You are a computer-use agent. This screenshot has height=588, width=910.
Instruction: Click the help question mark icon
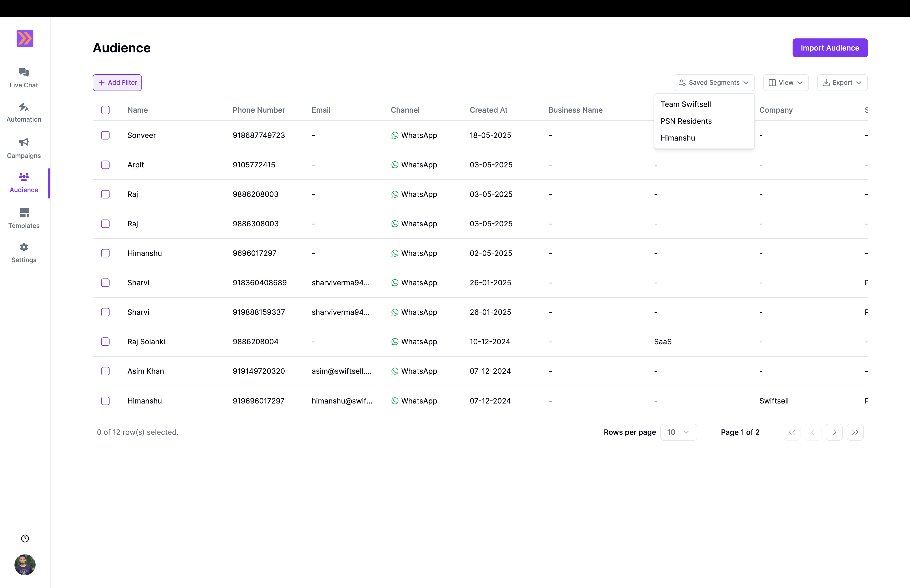click(x=25, y=538)
